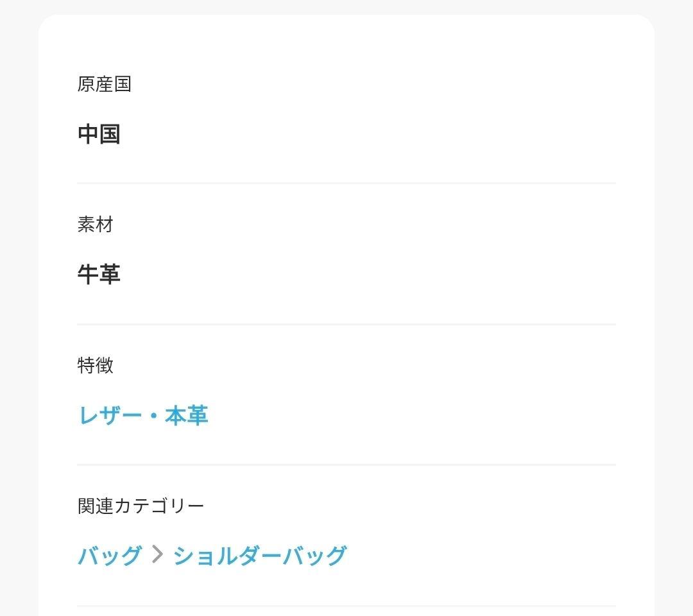Click the divider line under 牛革
Screen dimensions: 693x616
[346, 324]
